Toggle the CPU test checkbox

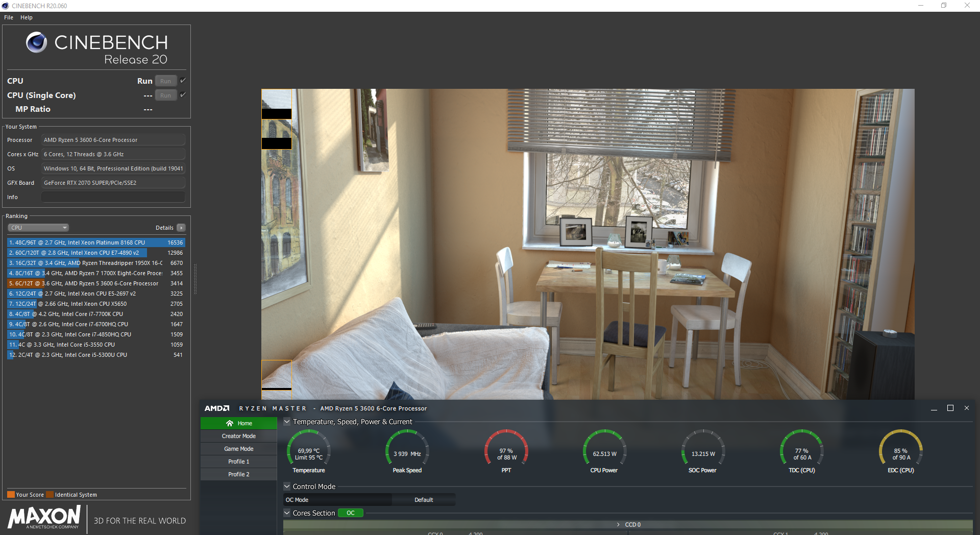(183, 81)
